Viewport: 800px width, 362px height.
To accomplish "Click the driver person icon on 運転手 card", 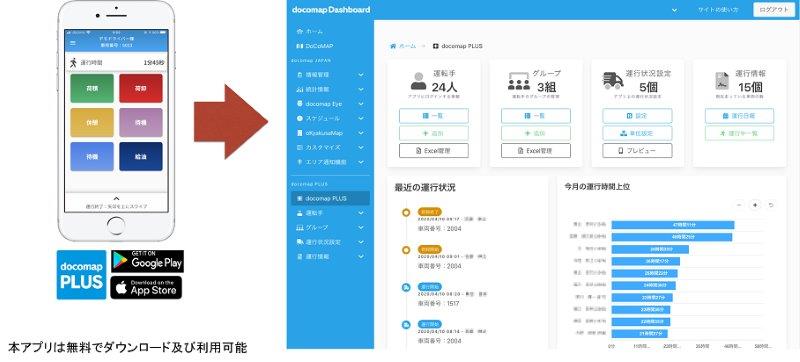I will (x=418, y=81).
